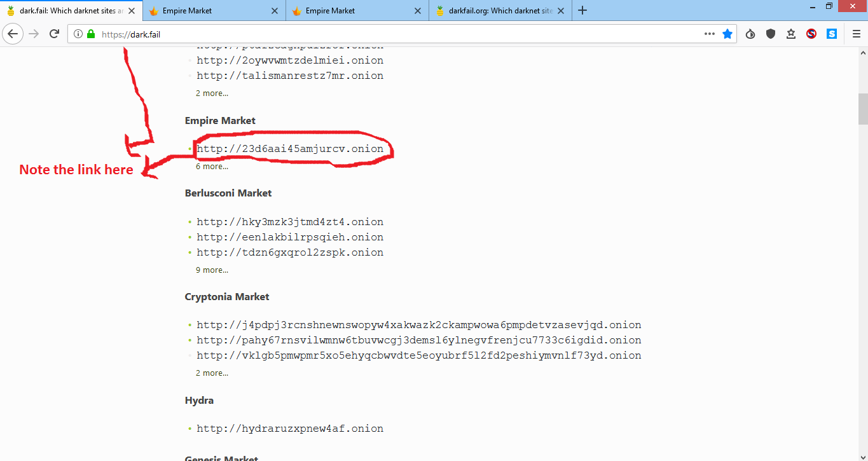Click the page's vertical scrollbar thumb
Viewport: 868px width, 461px height.
pos(863,109)
